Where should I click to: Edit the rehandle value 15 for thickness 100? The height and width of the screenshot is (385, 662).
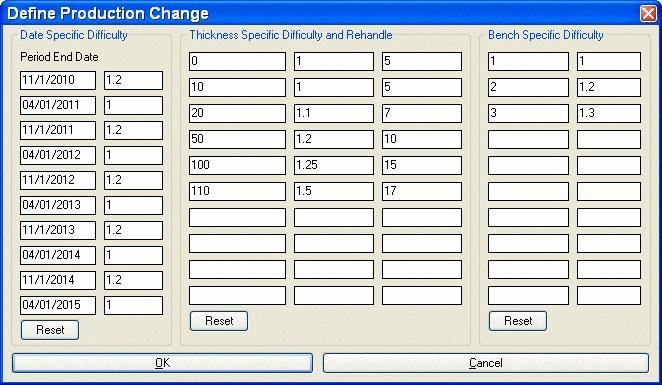422,165
